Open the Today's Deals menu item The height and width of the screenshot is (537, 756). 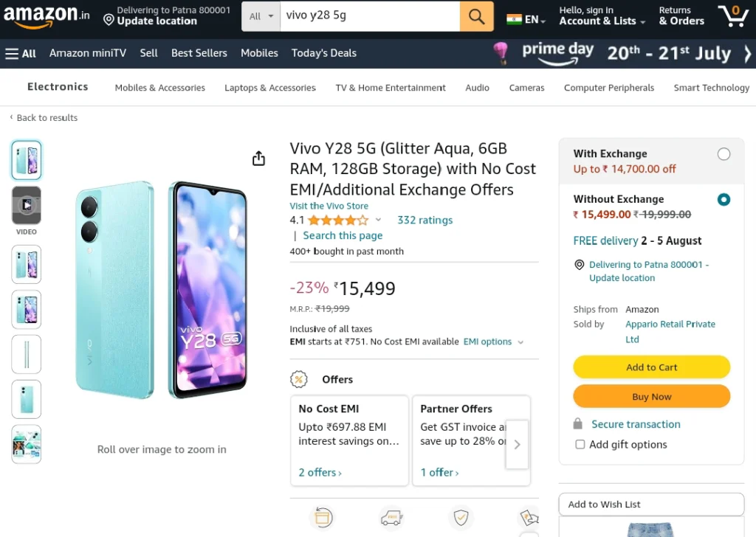click(324, 53)
